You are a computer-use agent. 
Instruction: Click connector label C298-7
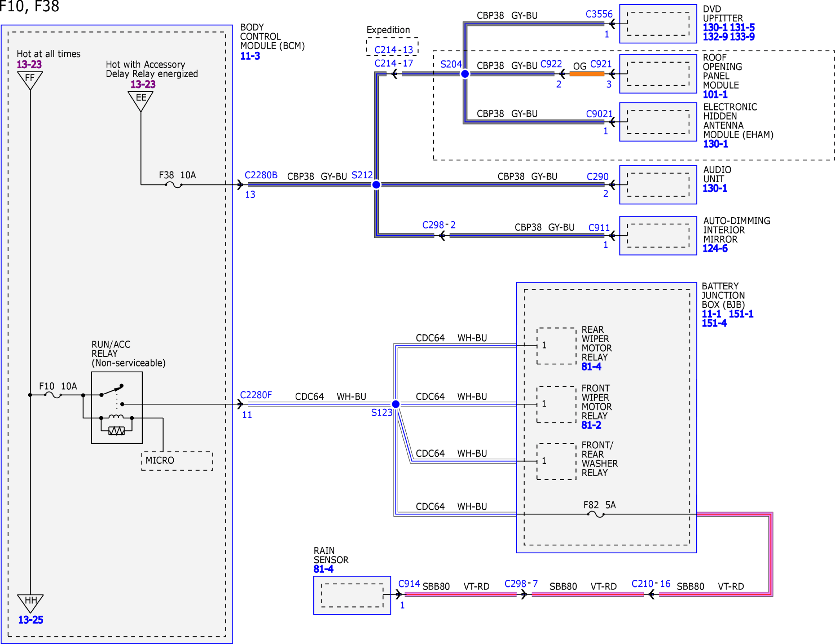[x=521, y=584]
